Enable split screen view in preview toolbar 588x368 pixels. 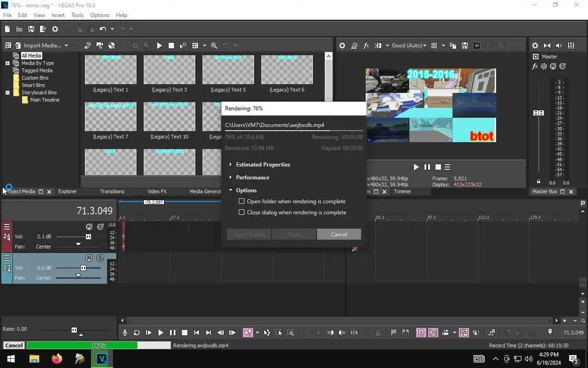point(378,46)
